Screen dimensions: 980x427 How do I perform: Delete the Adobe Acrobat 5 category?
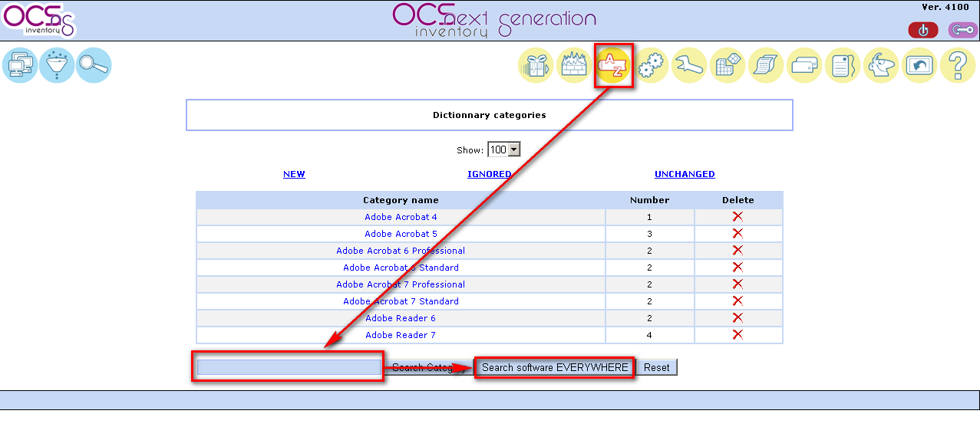(x=737, y=234)
